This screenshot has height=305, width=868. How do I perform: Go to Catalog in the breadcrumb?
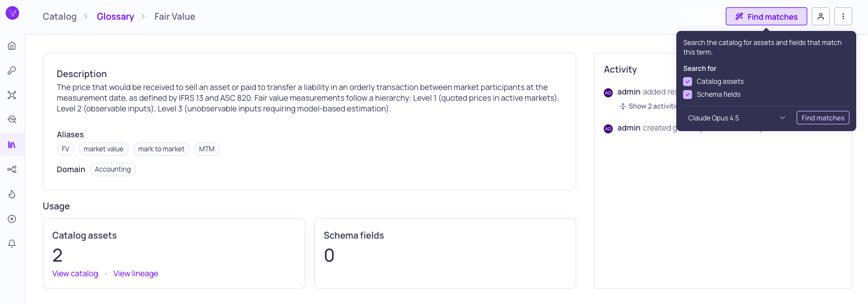(x=60, y=16)
